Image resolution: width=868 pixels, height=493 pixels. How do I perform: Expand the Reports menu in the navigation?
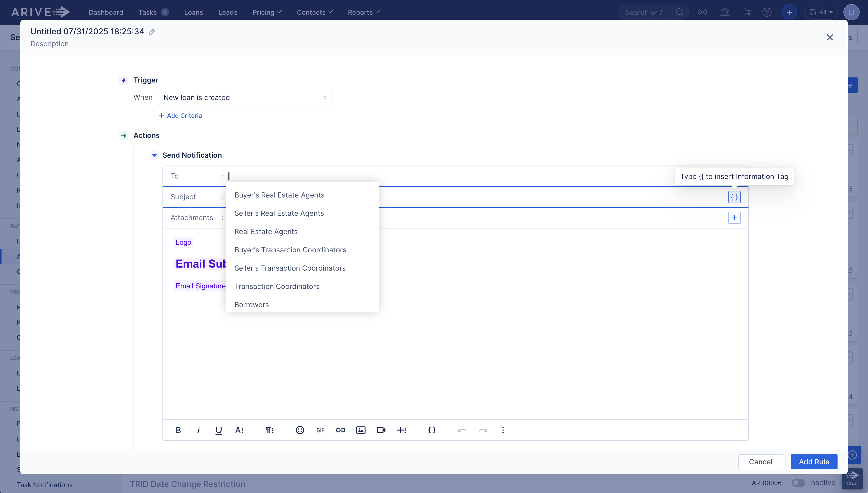[x=363, y=12]
